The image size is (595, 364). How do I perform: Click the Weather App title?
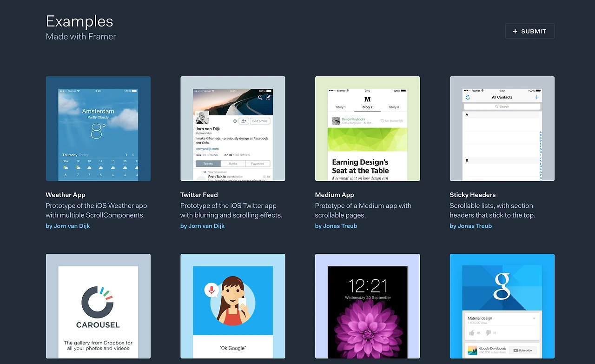66,195
